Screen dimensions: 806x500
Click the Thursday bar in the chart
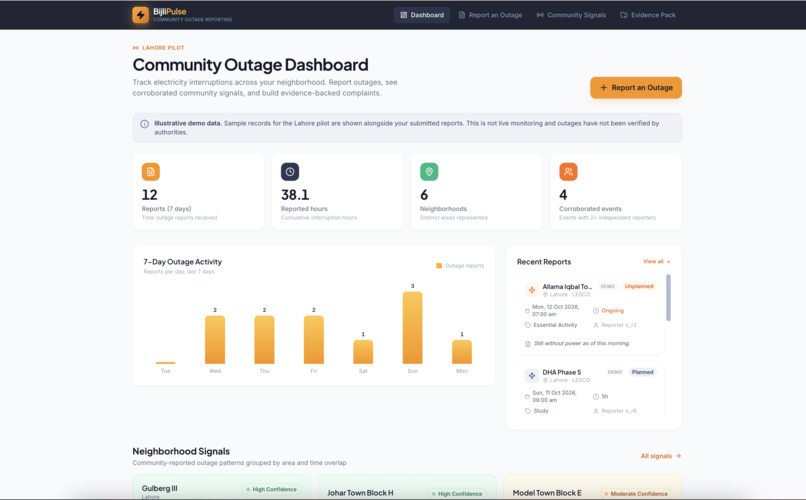[x=264, y=340]
